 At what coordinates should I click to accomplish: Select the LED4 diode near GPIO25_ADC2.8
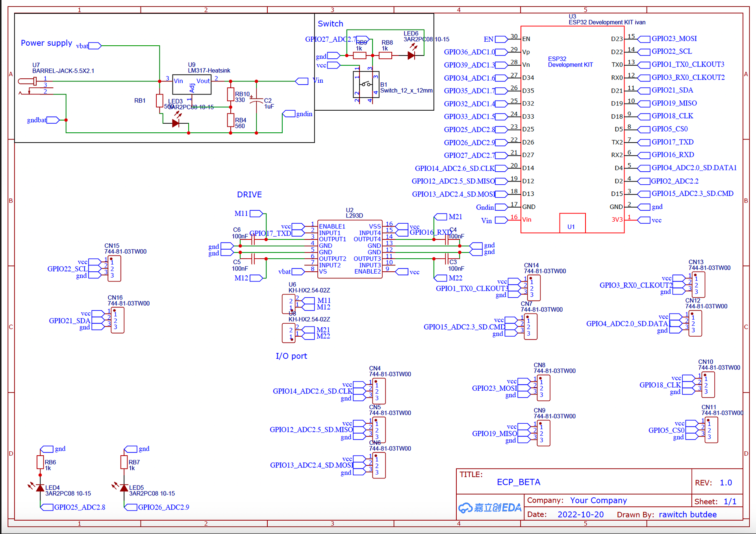pyautogui.click(x=40, y=488)
